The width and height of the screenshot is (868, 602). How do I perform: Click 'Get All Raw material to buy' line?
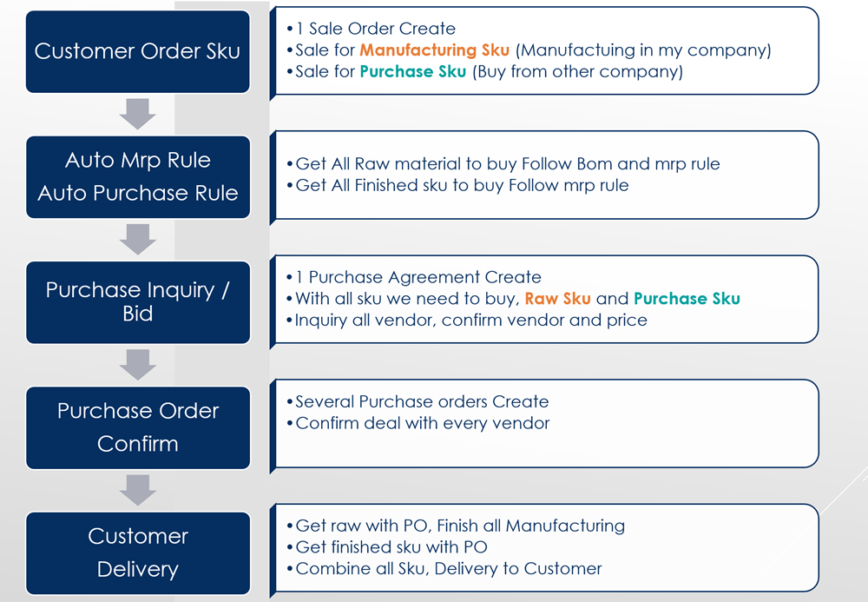(x=503, y=164)
